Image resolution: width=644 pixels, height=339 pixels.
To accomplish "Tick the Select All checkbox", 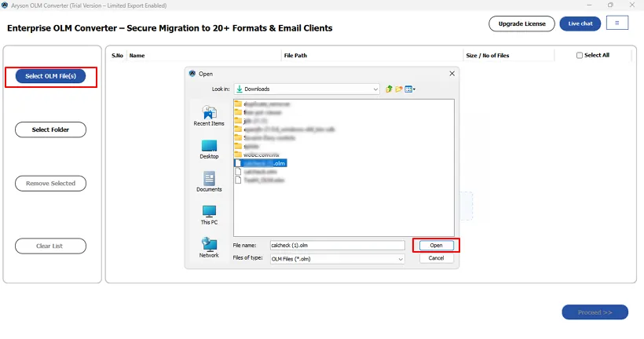I will pos(579,56).
